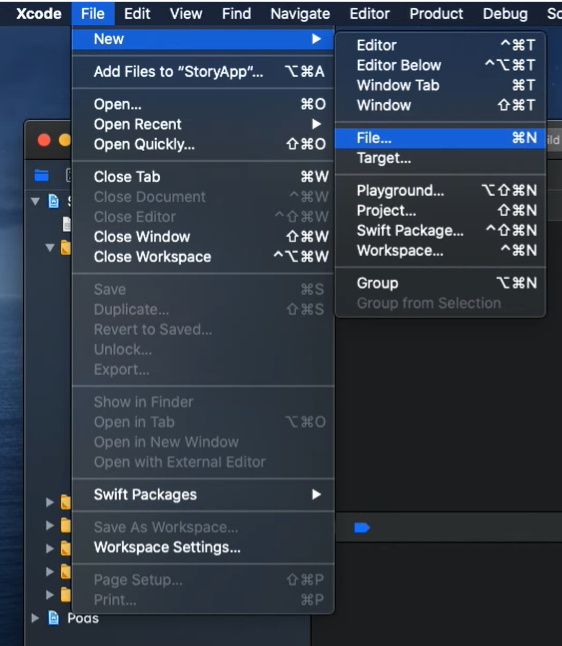Choose Open… from File menu

coord(203,104)
